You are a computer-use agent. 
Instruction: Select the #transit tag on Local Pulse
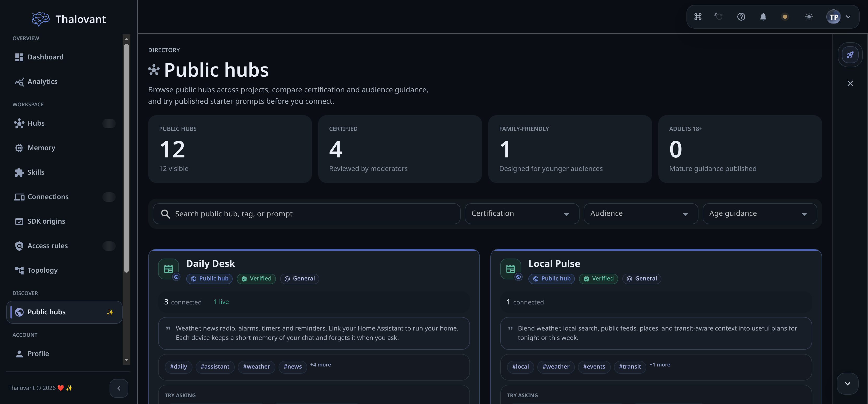[630, 367]
